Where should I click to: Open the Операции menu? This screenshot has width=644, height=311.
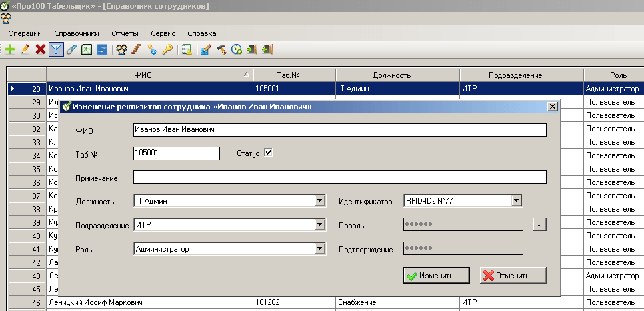click(25, 34)
